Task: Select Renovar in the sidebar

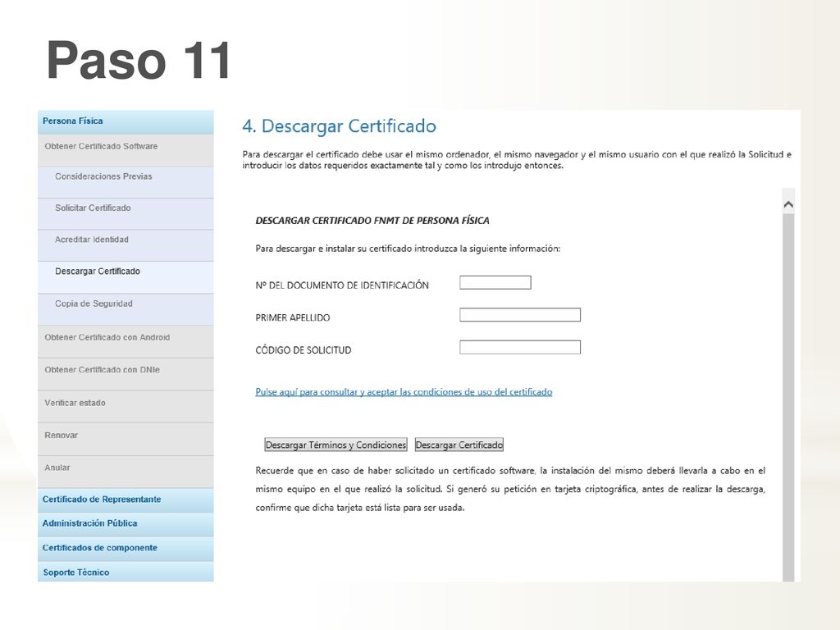Action: click(x=126, y=439)
